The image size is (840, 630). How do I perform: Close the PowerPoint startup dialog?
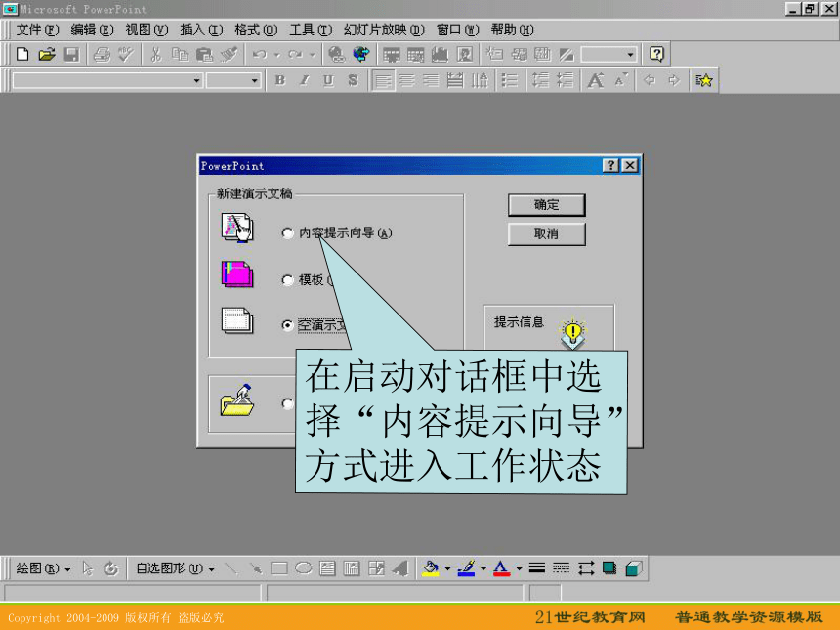(630, 165)
